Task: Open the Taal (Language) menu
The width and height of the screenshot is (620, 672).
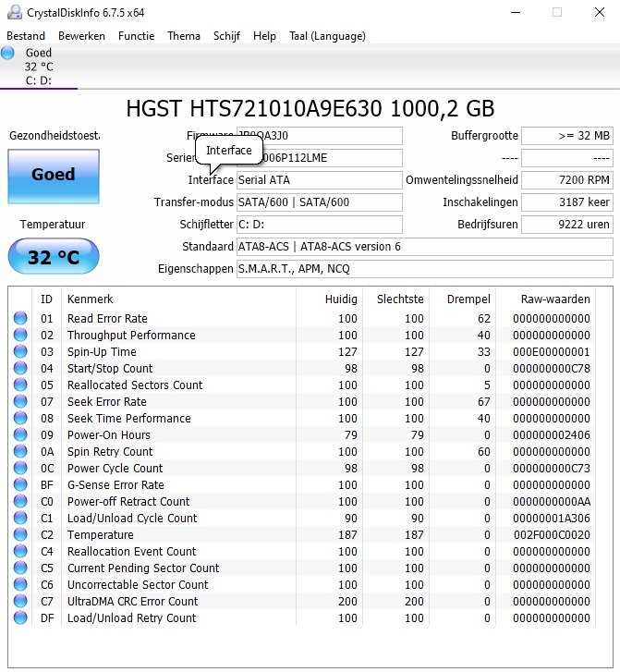Action: 327,36
